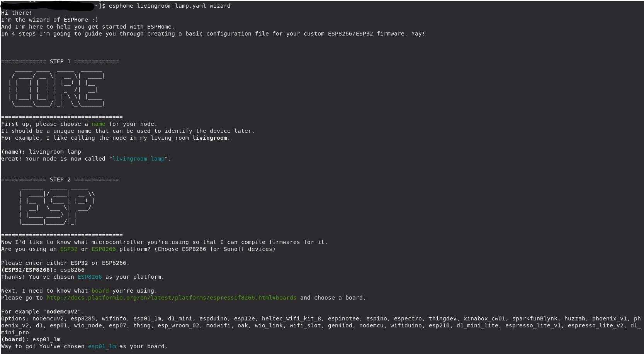This screenshot has width=644, height=354.
Task: Click 'esp01_1m' in the Options list
Action: [x=147, y=318]
